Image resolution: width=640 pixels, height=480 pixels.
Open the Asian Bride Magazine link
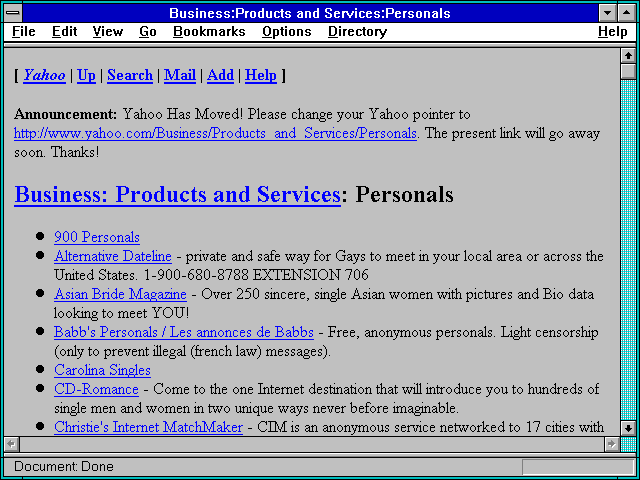point(120,294)
